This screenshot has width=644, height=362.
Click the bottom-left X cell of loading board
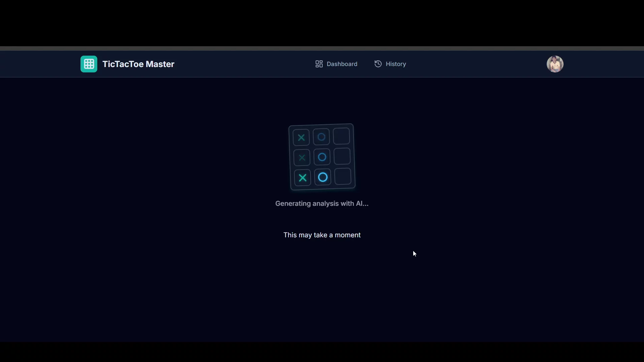click(x=303, y=178)
